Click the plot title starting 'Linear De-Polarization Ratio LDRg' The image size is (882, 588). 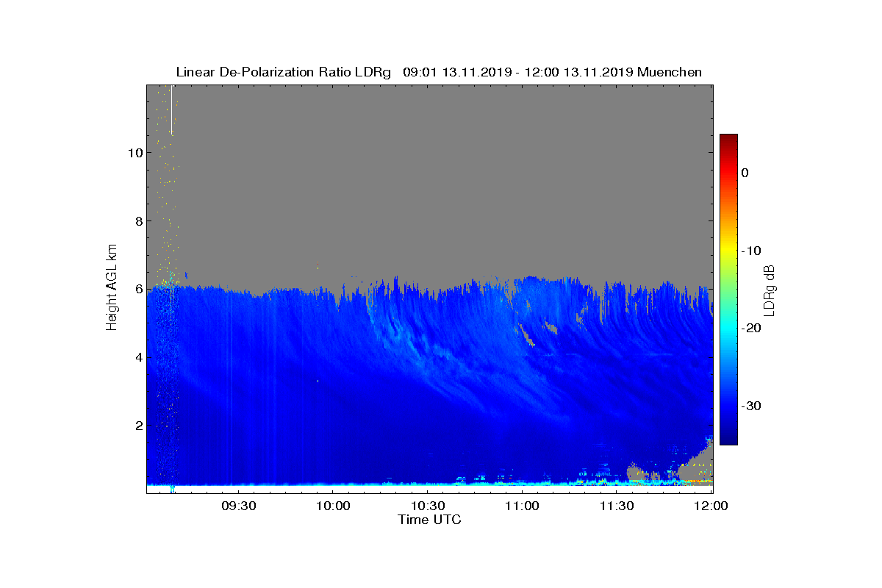(x=439, y=72)
